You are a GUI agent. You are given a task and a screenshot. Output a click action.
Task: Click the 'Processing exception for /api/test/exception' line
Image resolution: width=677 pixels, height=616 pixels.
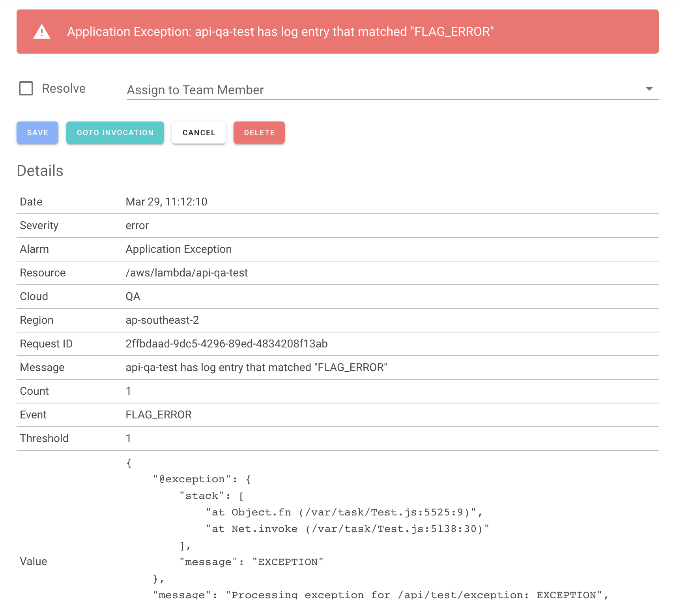pos(381,595)
